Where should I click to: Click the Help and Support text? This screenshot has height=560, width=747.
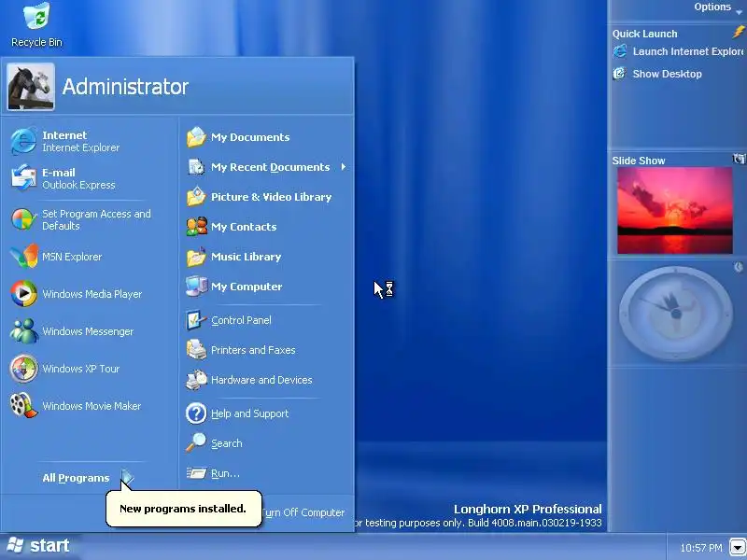[249, 413]
